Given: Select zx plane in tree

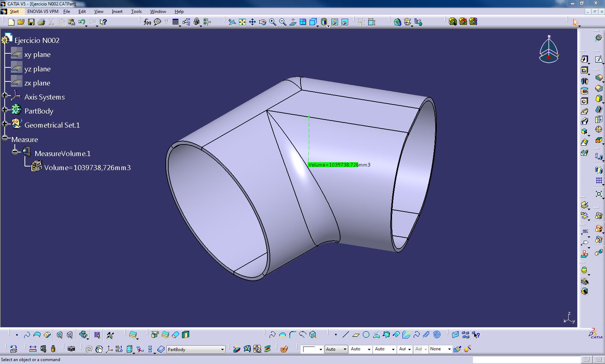Looking at the screenshot, I should 37,83.
